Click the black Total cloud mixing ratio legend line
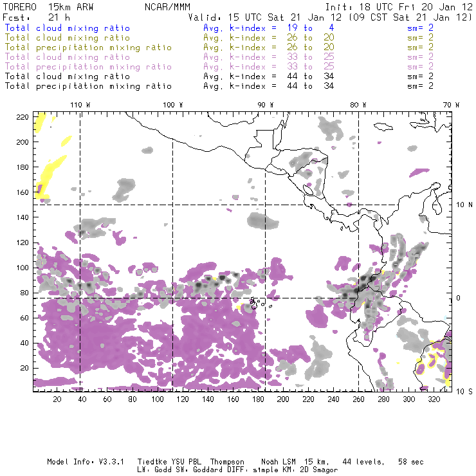The width and height of the screenshot is (476, 476). coord(68,77)
